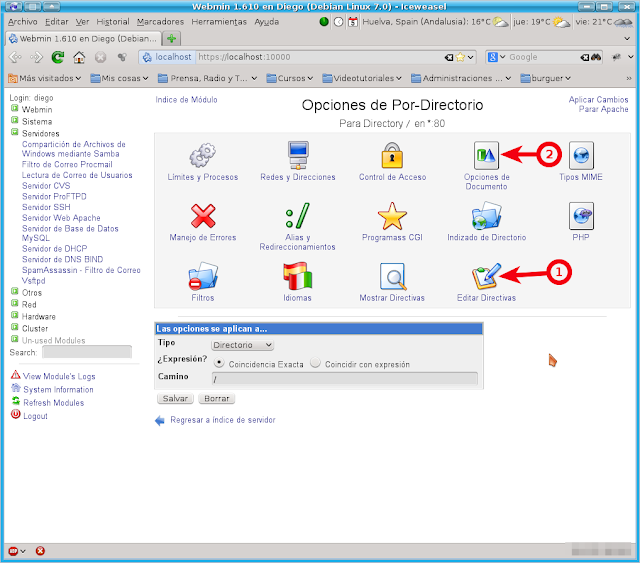Image resolution: width=640 pixels, height=563 pixels.
Task: Click the blue arrow next to Regresar a índice
Action: (x=160, y=421)
